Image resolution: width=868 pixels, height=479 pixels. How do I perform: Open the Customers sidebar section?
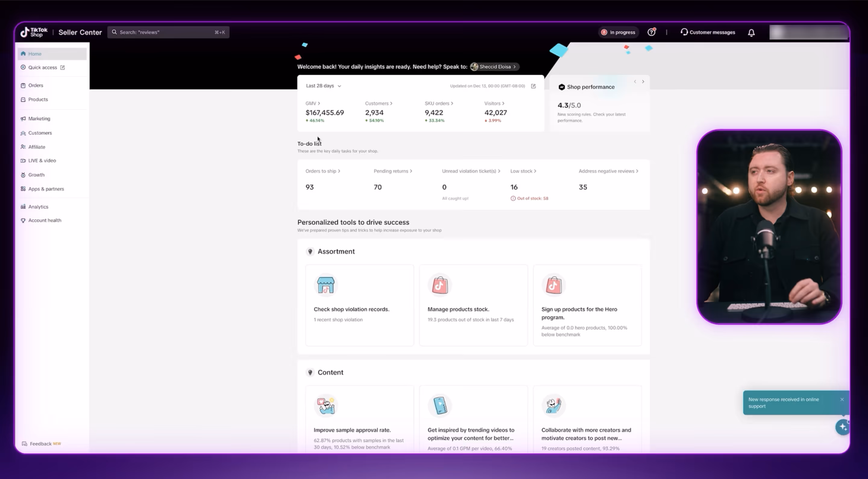click(40, 133)
